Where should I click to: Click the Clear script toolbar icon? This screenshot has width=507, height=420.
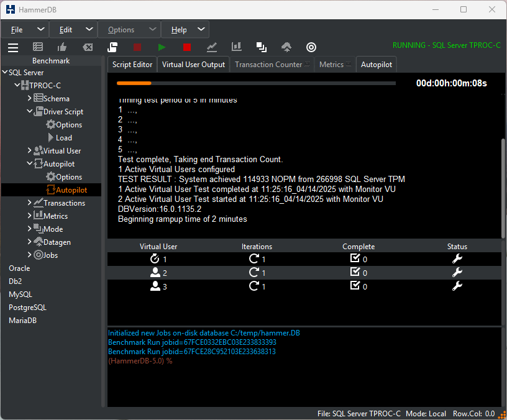(x=88, y=47)
